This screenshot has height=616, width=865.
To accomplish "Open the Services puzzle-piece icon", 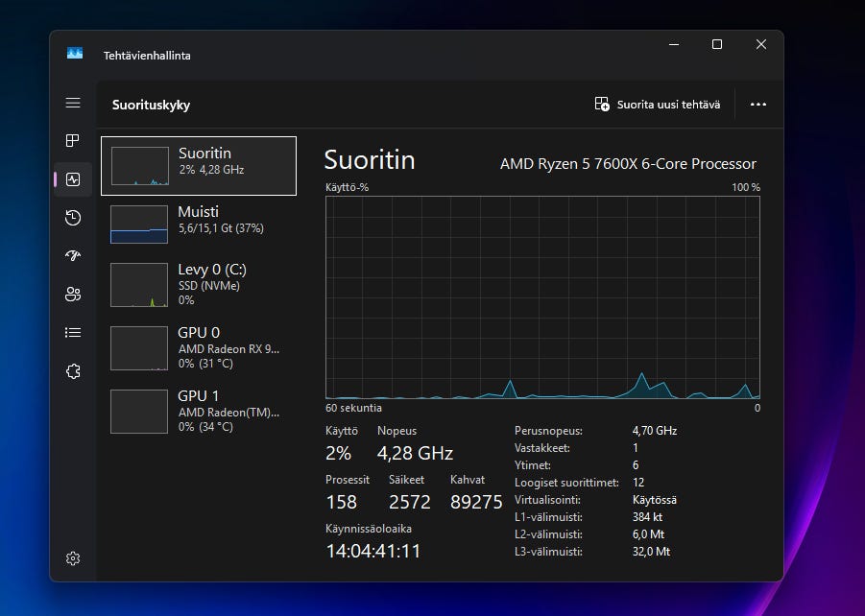I will (x=73, y=371).
